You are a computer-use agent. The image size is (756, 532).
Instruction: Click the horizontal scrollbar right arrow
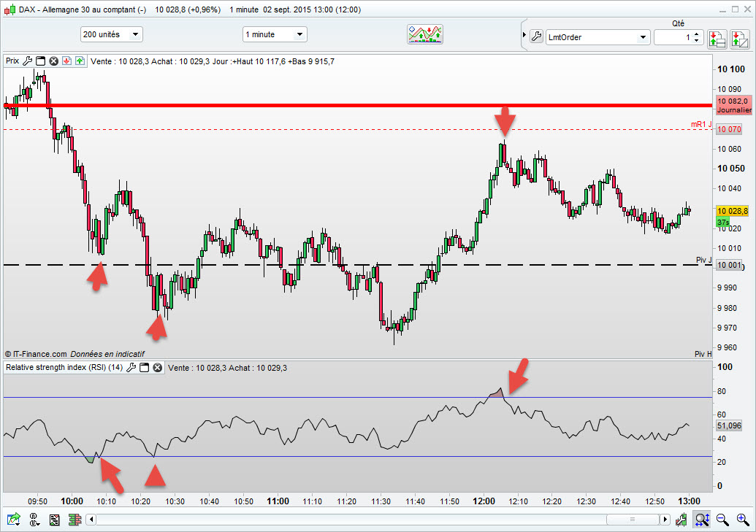[x=665, y=519]
